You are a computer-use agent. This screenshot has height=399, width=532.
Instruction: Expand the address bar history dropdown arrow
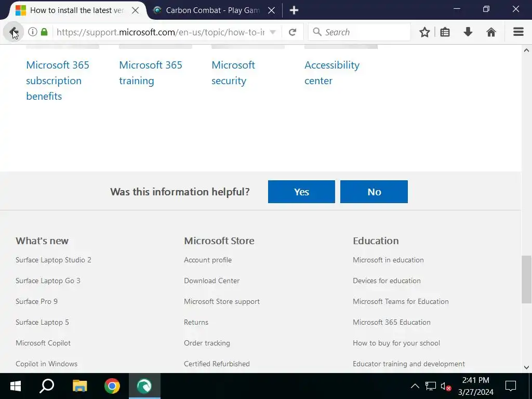[x=273, y=32]
